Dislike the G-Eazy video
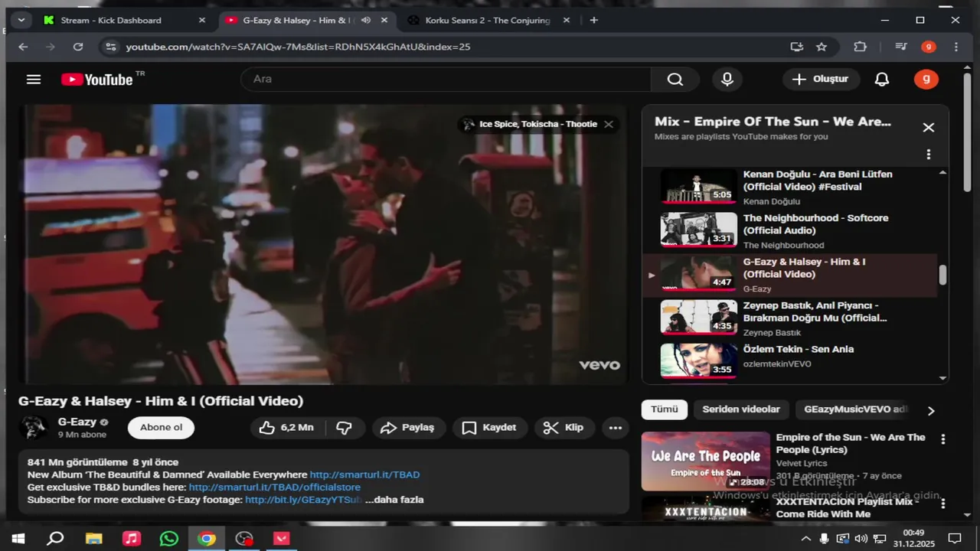980x551 pixels. 345,428
